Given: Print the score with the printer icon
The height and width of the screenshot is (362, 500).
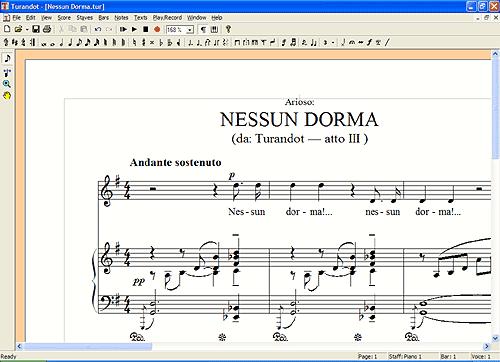Looking at the screenshot, I should tap(47, 29).
